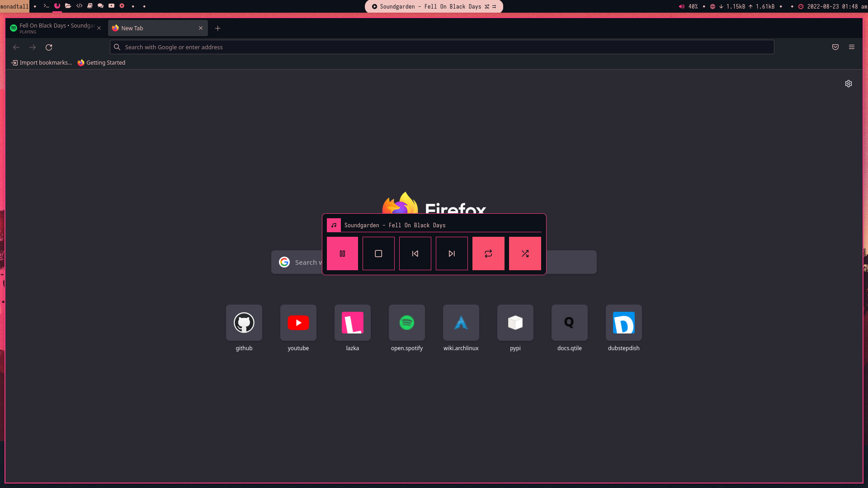The image size is (868, 488).
Task: Switch to the code workspace icon
Action: 79,6
